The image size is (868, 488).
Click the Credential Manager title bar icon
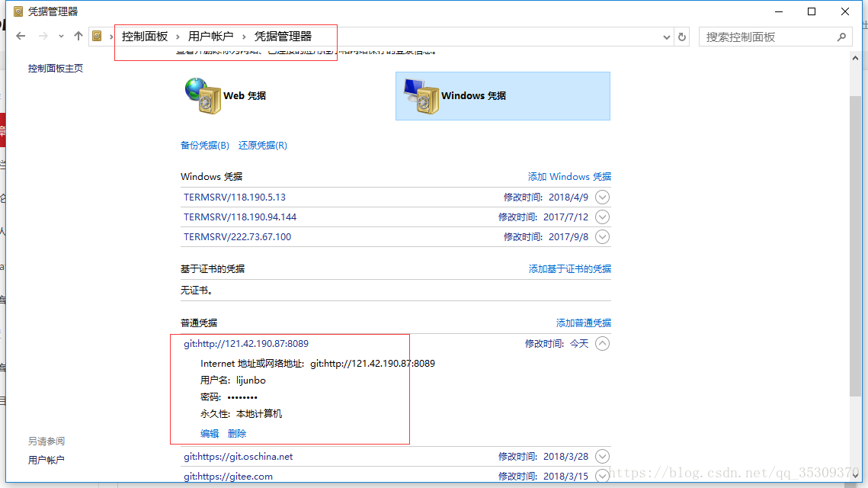click(x=18, y=11)
